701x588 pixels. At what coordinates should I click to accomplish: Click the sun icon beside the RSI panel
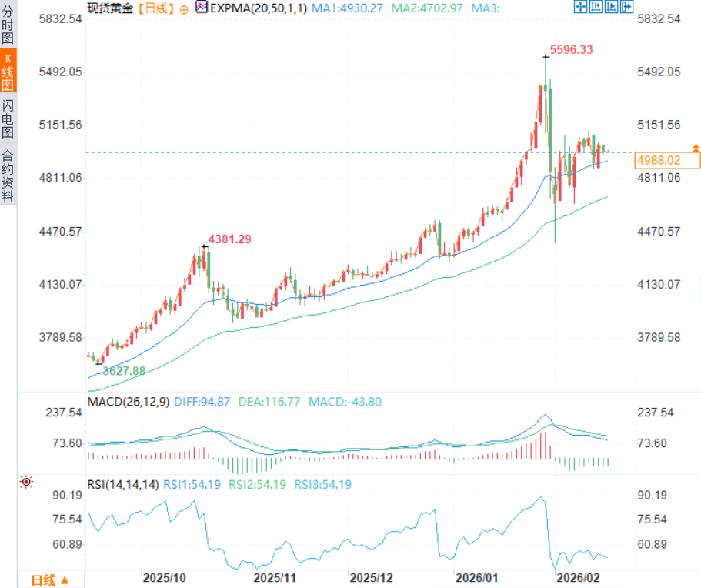pos(25,481)
